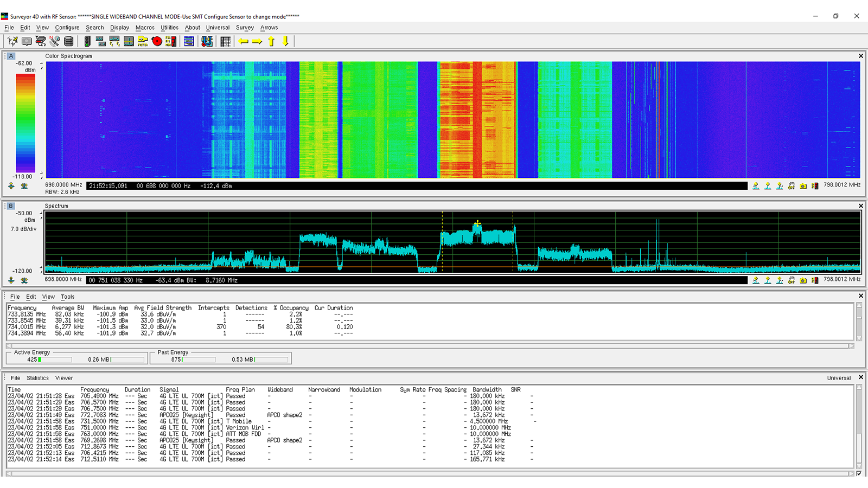868x488 pixels.
Task: Select the log row for 731.5000 MHz T Mobile
Action: tap(271, 421)
